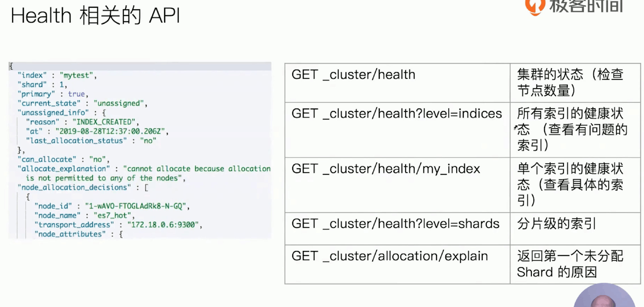The width and height of the screenshot is (644, 307).
Task: Click the top-level opening brace of the JSON
Action: [11, 66]
